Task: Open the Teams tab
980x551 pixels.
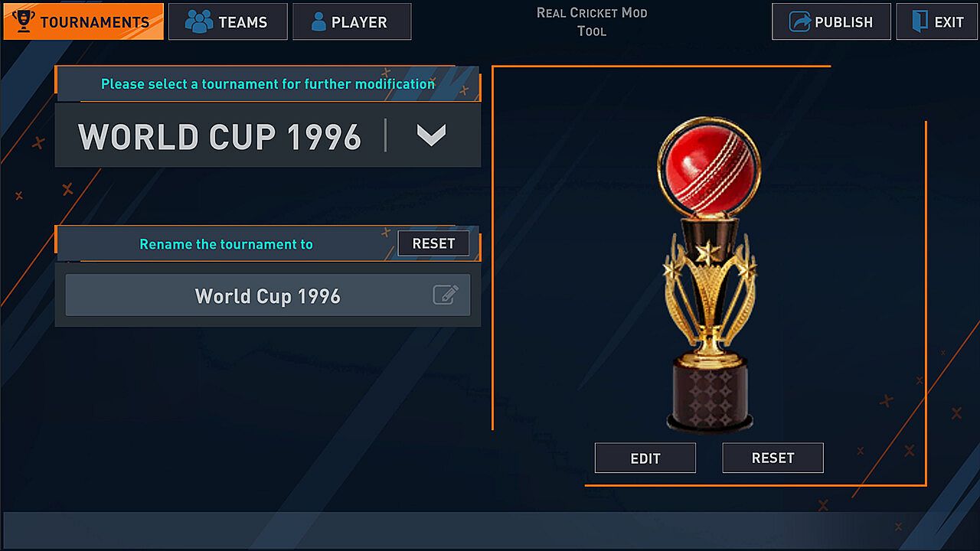Action: coord(228,21)
